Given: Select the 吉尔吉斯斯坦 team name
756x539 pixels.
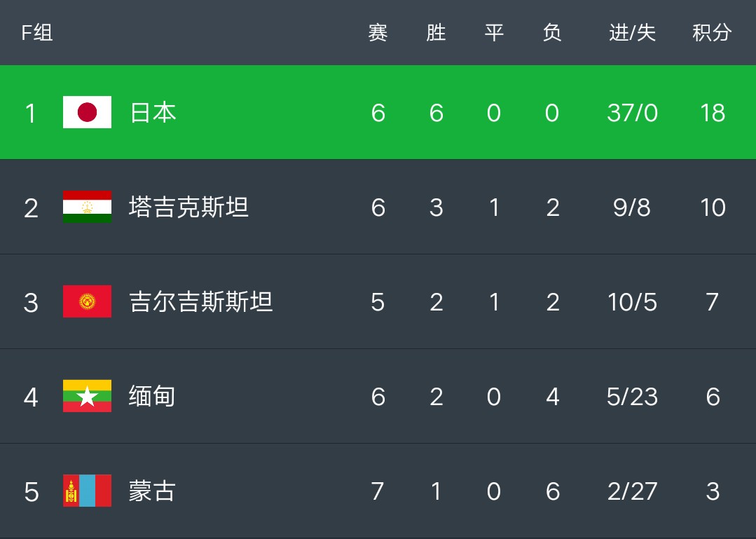Looking at the screenshot, I should point(201,301).
